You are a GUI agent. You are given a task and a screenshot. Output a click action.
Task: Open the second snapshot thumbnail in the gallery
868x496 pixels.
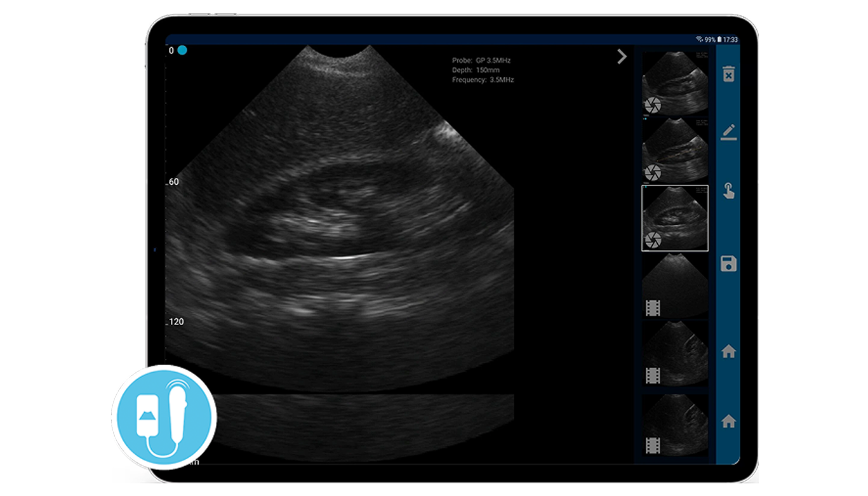[x=674, y=151]
